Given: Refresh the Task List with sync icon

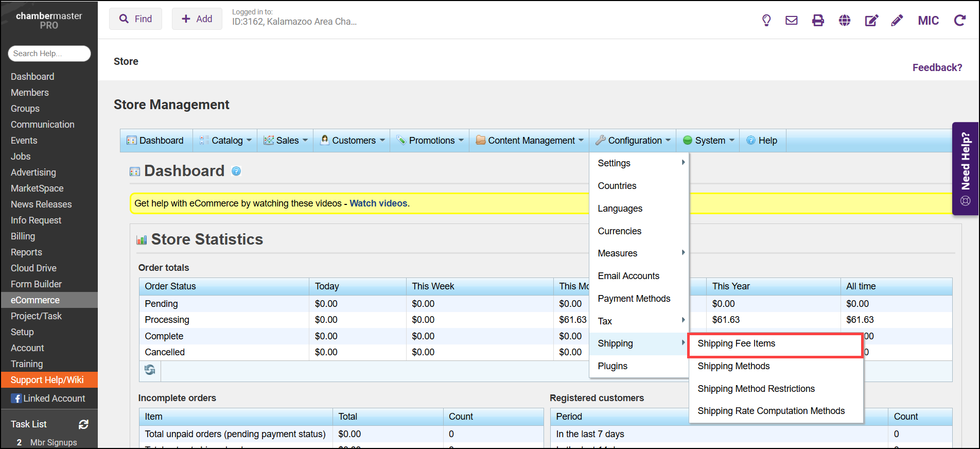Looking at the screenshot, I should (83, 424).
